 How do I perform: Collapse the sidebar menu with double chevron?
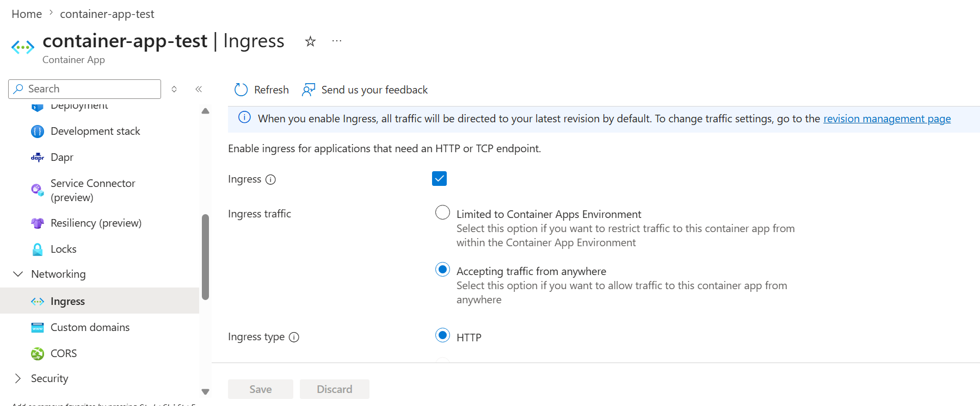click(199, 89)
